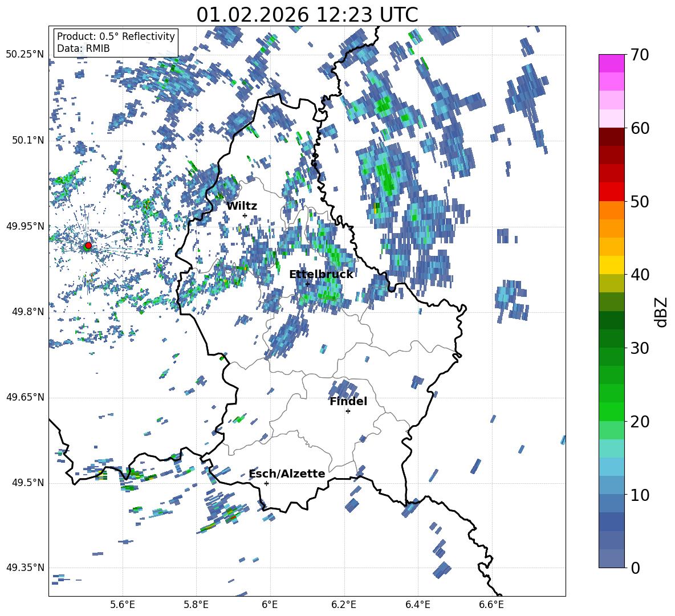This screenshot has width=675, height=616.
Task: Click the dBZ colorbar axis label
Action: pos(662,312)
